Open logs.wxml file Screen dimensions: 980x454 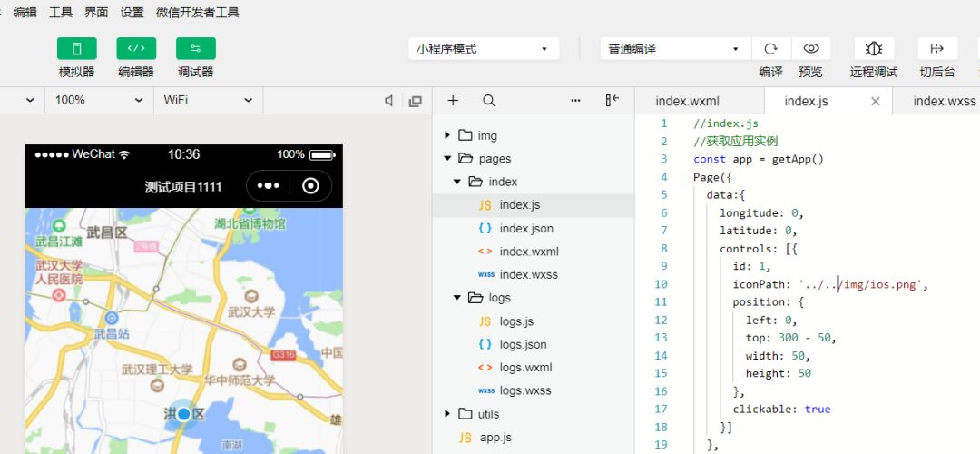click(534, 368)
